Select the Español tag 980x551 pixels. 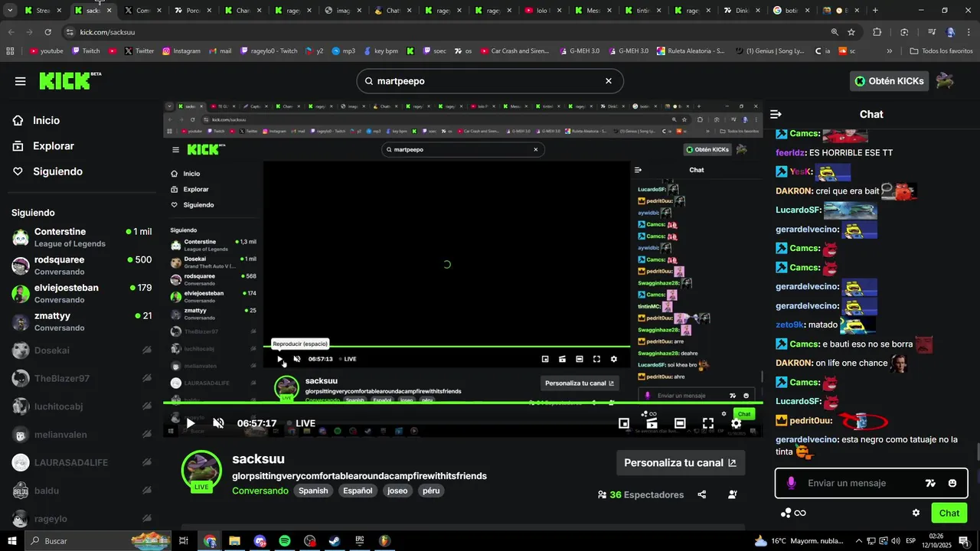pyautogui.click(x=358, y=491)
